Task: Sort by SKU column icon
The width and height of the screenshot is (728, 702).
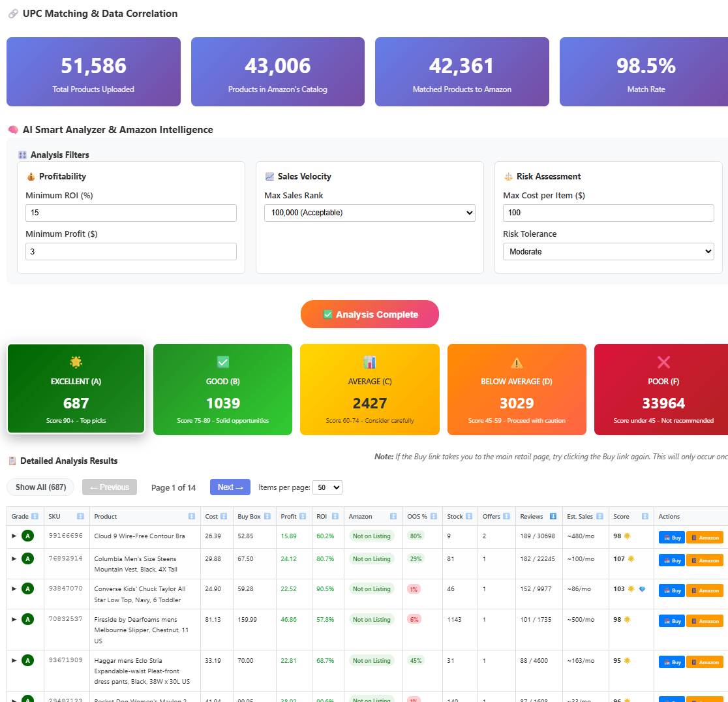Action: [80, 516]
